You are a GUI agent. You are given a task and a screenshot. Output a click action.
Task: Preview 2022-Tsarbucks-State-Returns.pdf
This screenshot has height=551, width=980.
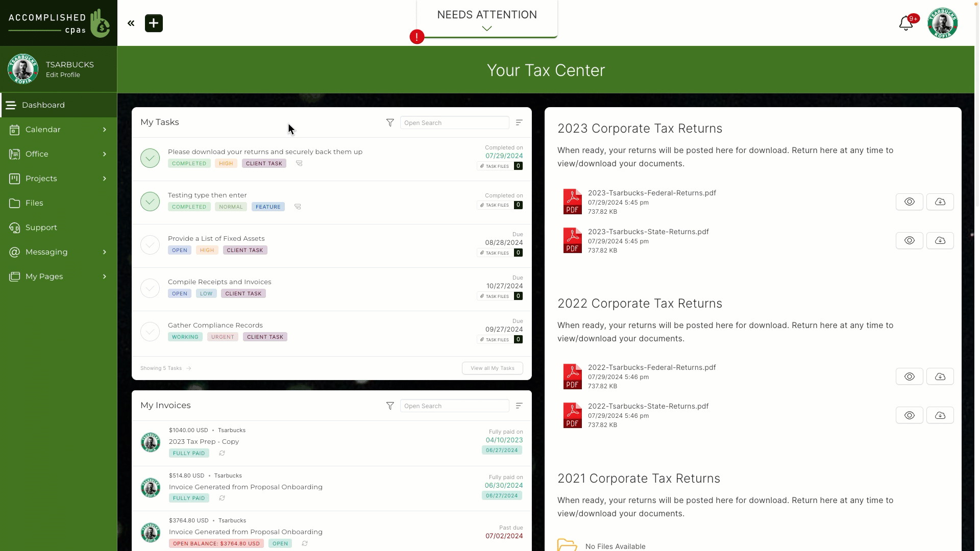click(910, 415)
